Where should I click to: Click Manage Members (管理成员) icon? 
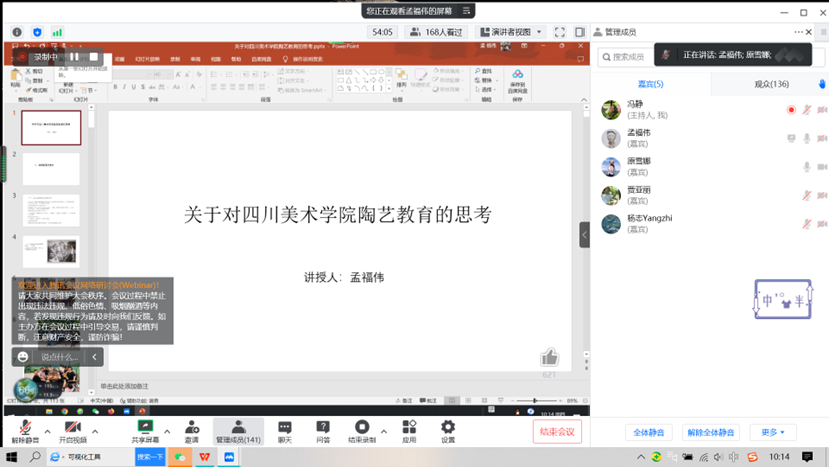click(x=238, y=431)
